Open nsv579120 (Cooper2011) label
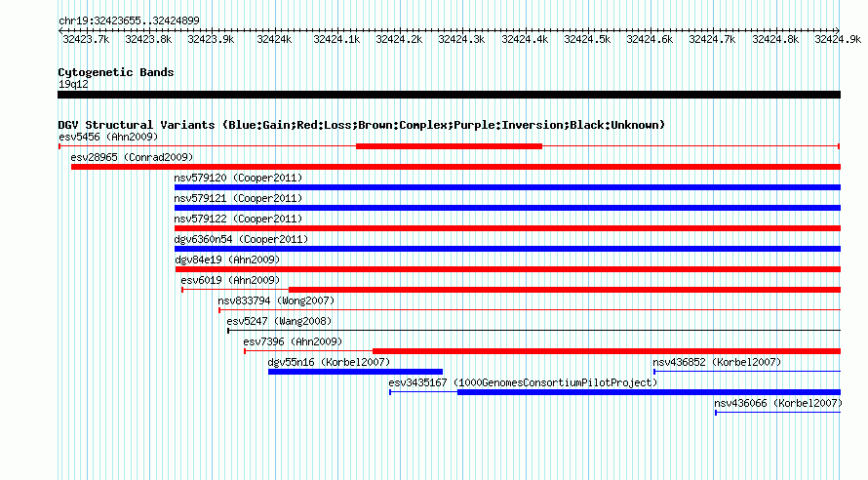Viewport: 868px width, 480px height. pyautogui.click(x=238, y=178)
